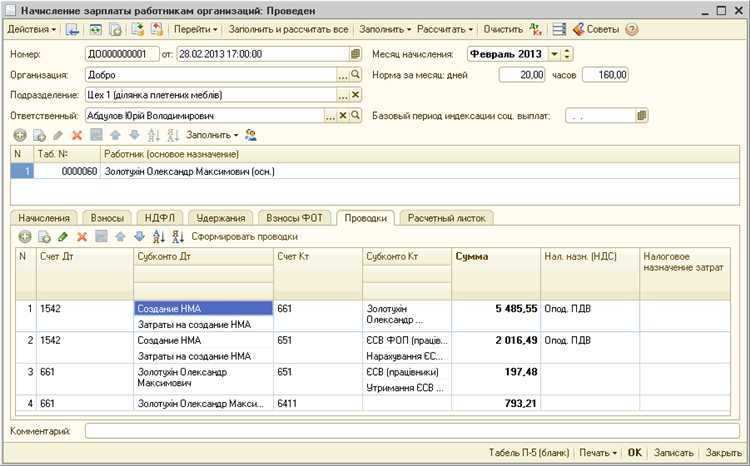The width and height of the screenshot is (750, 466).
Task: Switch to the НДФЛ tab
Action: point(158,217)
